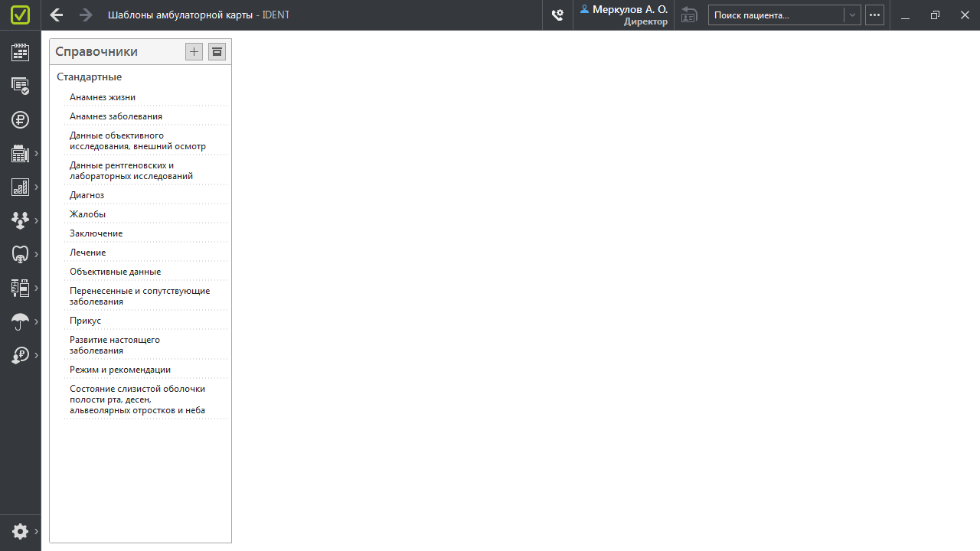The height and width of the screenshot is (551, 980).
Task: Click the umbrella insurance icon in sidebar
Action: coord(20,322)
